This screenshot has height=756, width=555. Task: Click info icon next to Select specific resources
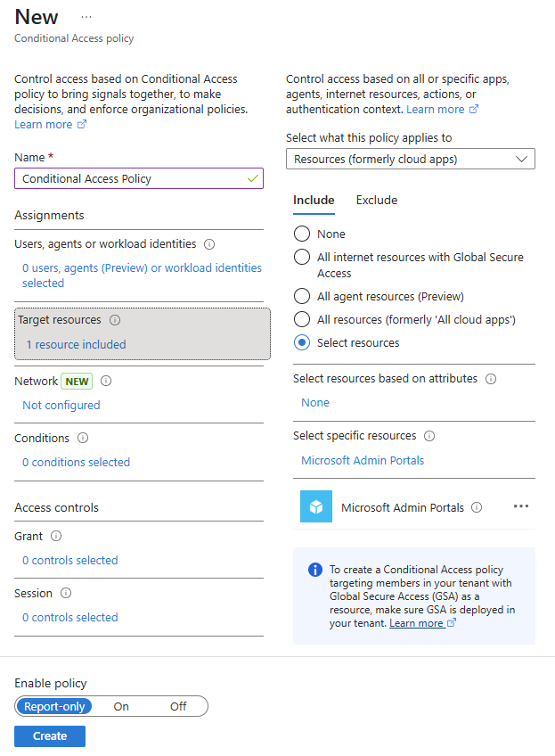tap(429, 437)
